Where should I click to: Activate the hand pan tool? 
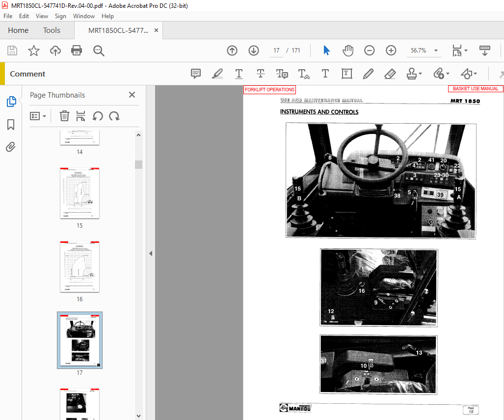348,51
